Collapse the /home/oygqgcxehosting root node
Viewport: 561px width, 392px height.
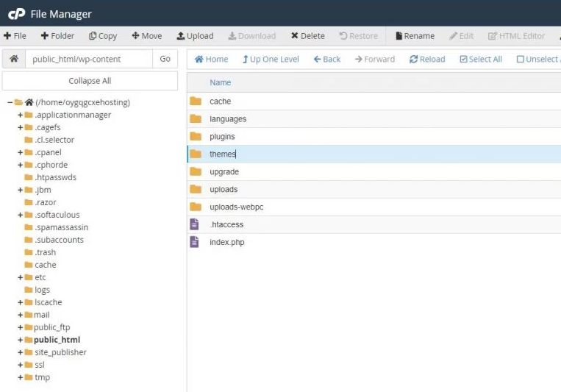pos(10,102)
